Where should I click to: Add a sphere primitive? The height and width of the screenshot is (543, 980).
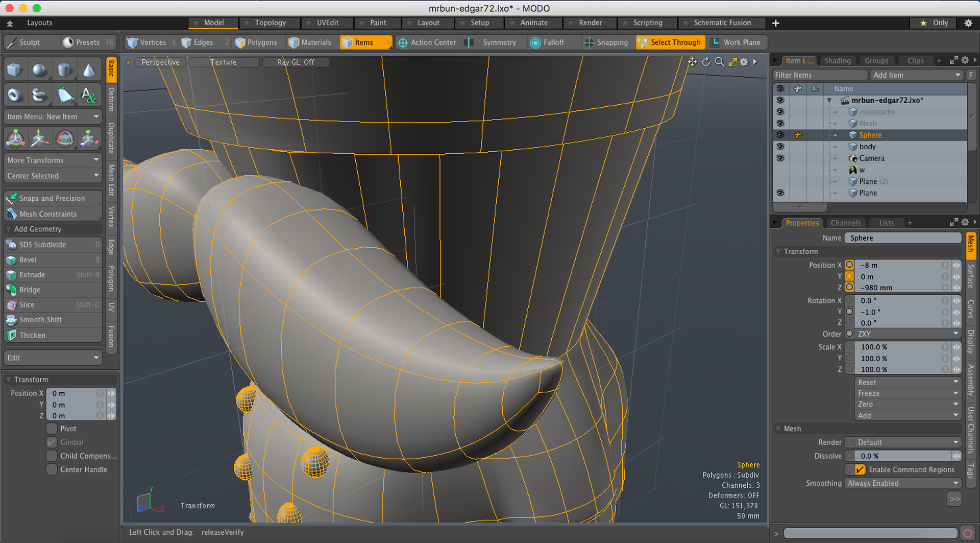point(39,70)
